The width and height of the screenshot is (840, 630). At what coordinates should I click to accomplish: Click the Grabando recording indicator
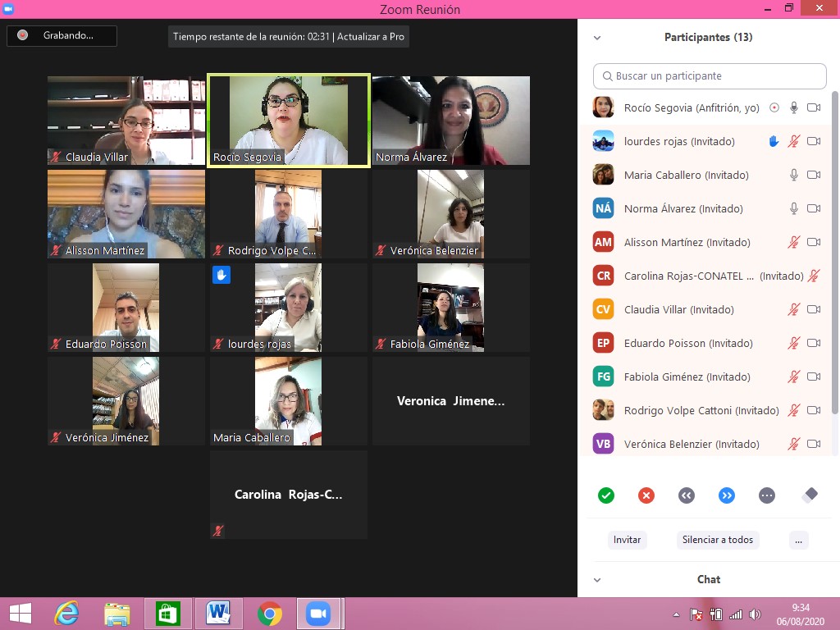pos(62,36)
